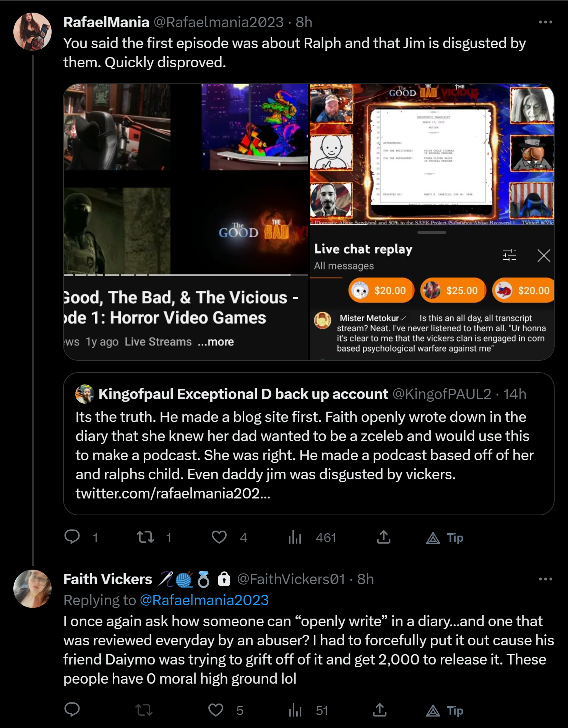Share Faith Vickers' reply
The width and height of the screenshot is (568, 728).
coord(380,710)
